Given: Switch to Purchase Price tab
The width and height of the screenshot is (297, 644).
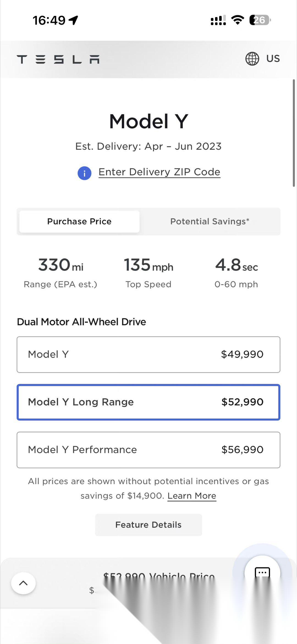Looking at the screenshot, I should [x=79, y=222].
